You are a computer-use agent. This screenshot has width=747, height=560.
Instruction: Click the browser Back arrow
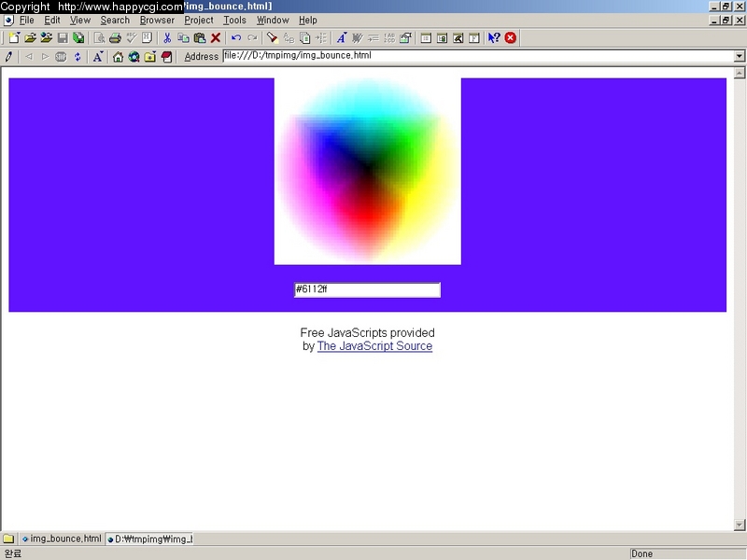pyautogui.click(x=29, y=57)
